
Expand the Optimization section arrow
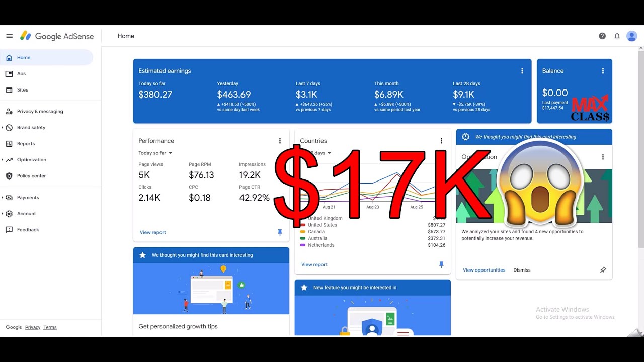click(x=3, y=160)
